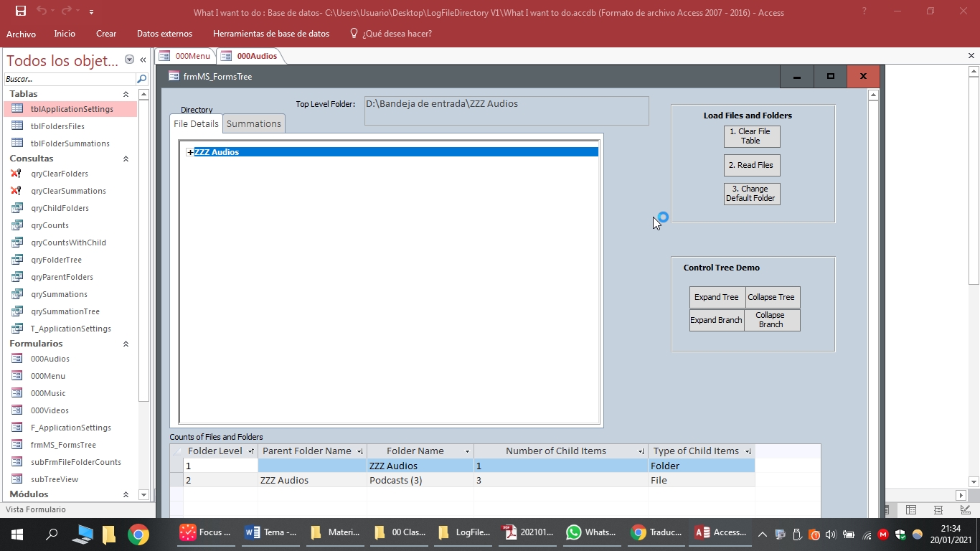Image resolution: width=980 pixels, height=551 pixels.
Task: Show hidden system tray icons
Action: point(763,534)
